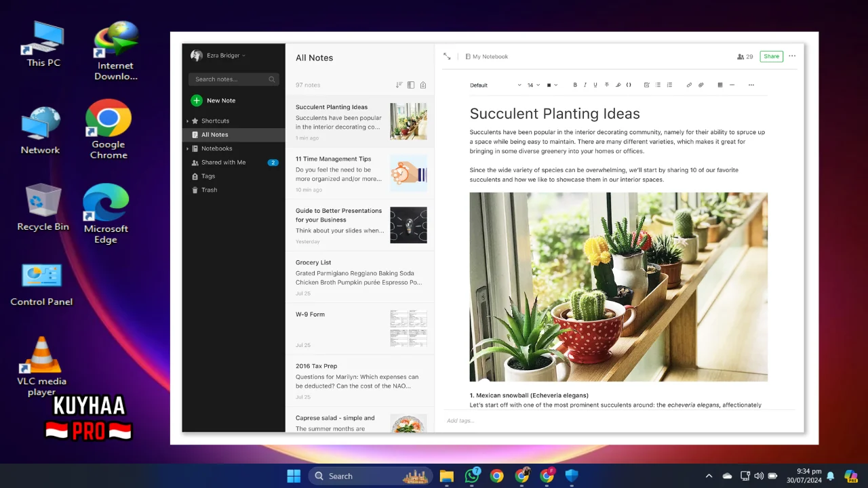
Task: Open the Ezra Bridger account menu
Action: point(226,56)
